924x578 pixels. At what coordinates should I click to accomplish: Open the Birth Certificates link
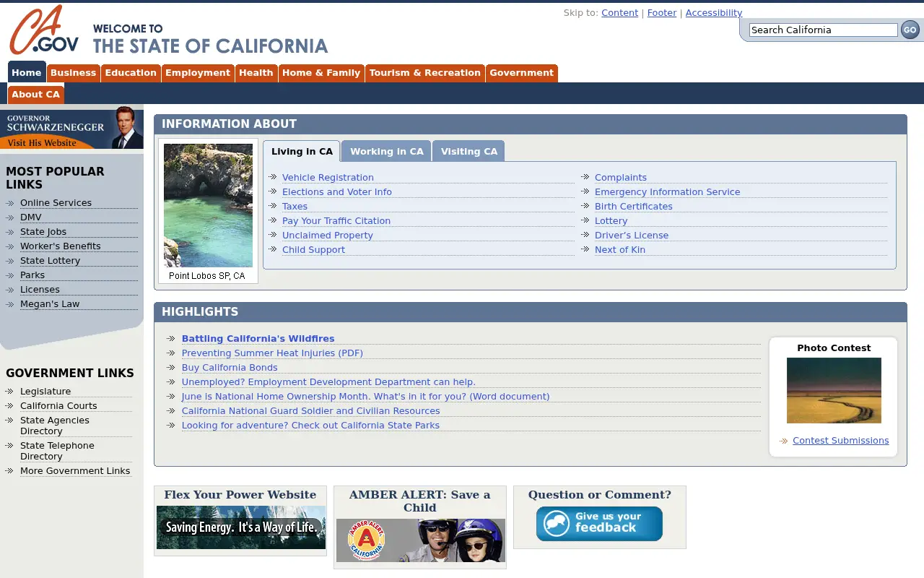click(634, 206)
